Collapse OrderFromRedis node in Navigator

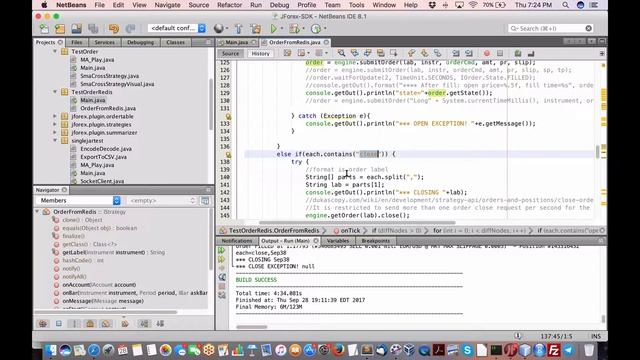(x=38, y=212)
